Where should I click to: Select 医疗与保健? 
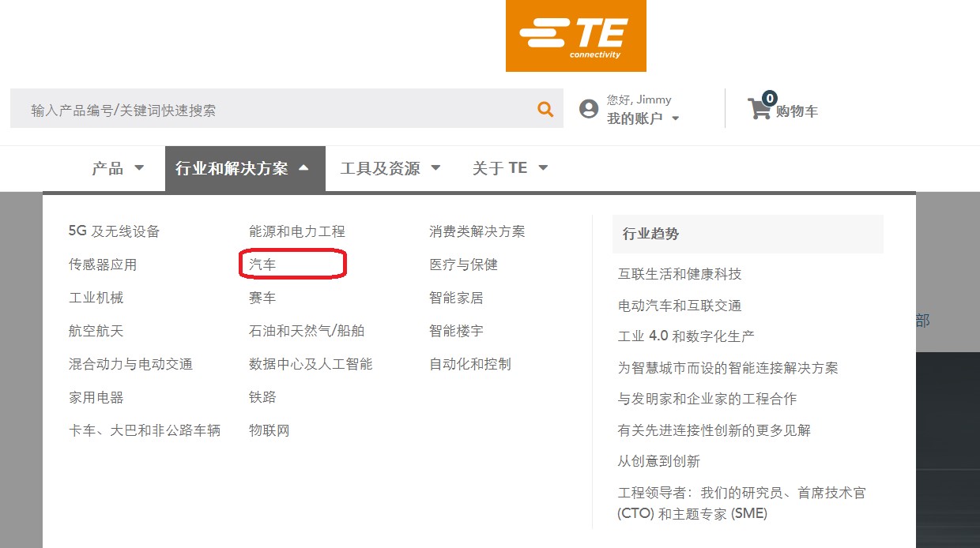point(463,265)
